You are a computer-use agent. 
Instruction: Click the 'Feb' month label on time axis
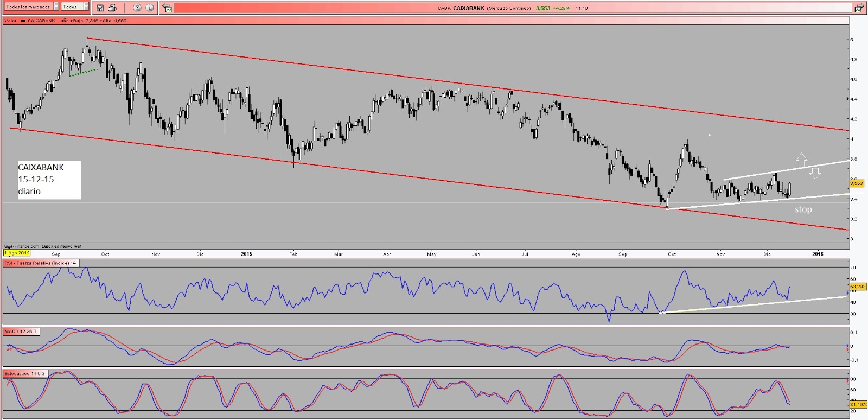pos(293,254)
